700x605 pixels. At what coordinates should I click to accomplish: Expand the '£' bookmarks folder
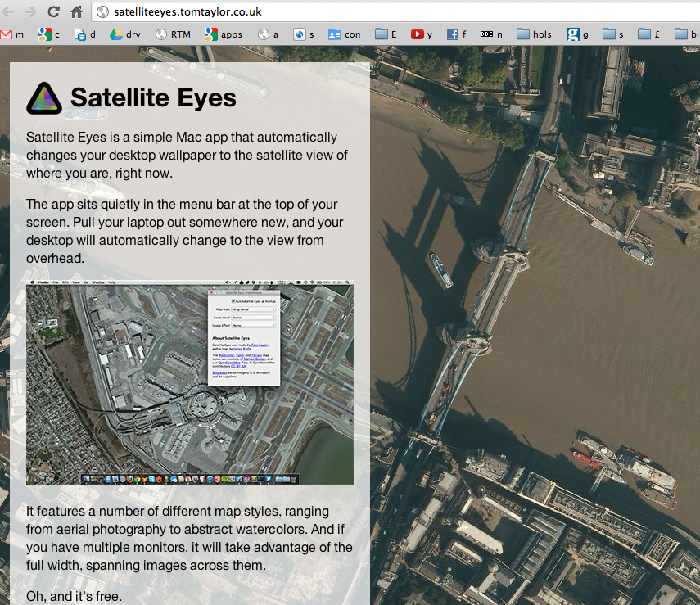click(648, 34)
